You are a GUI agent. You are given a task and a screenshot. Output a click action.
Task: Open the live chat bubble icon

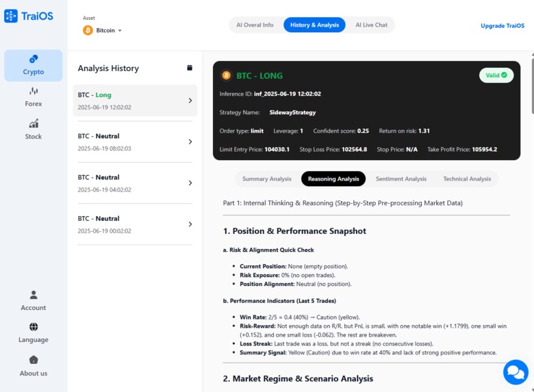[516, 372]
